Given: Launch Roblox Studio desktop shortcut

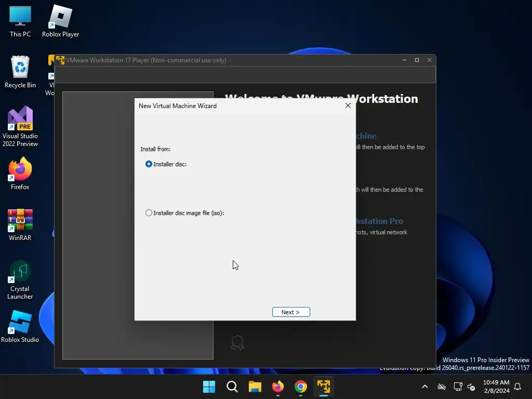Looking at the screenshot, I should [x=20, y=326].
